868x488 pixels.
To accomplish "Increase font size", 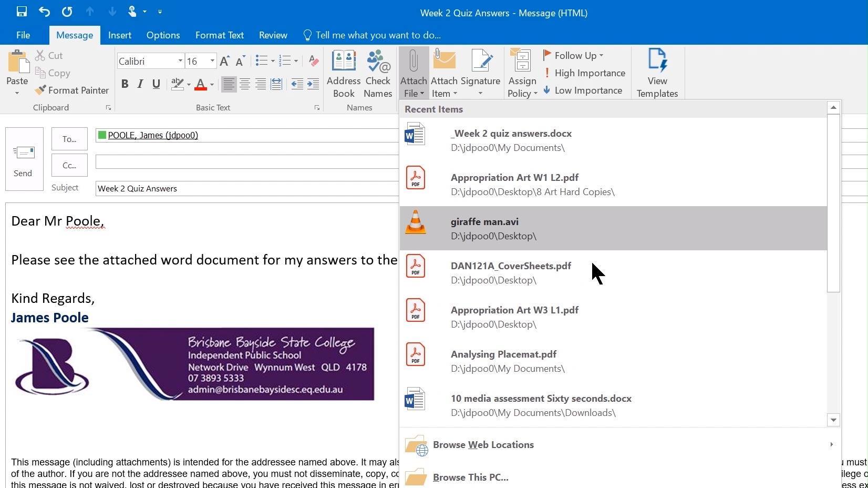I will tap(224, 61).
